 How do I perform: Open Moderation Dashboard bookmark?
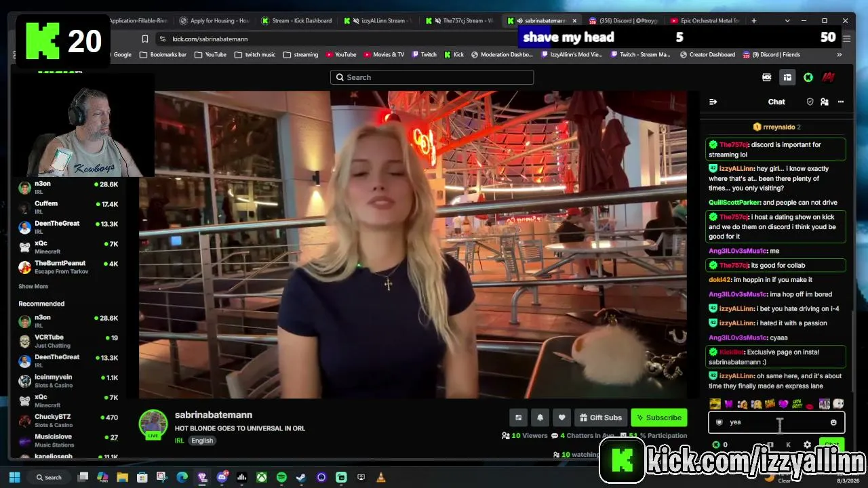tap(501, 55)
